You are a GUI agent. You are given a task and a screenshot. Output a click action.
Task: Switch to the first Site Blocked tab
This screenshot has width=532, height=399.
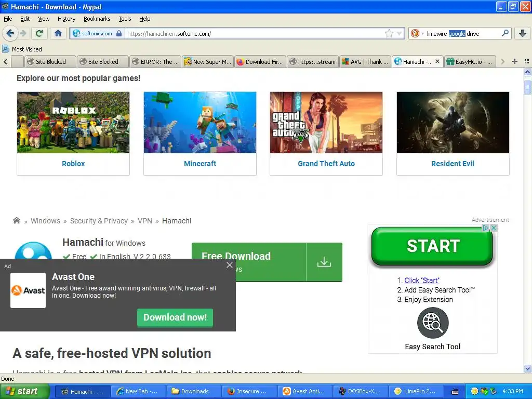[50, 61]
